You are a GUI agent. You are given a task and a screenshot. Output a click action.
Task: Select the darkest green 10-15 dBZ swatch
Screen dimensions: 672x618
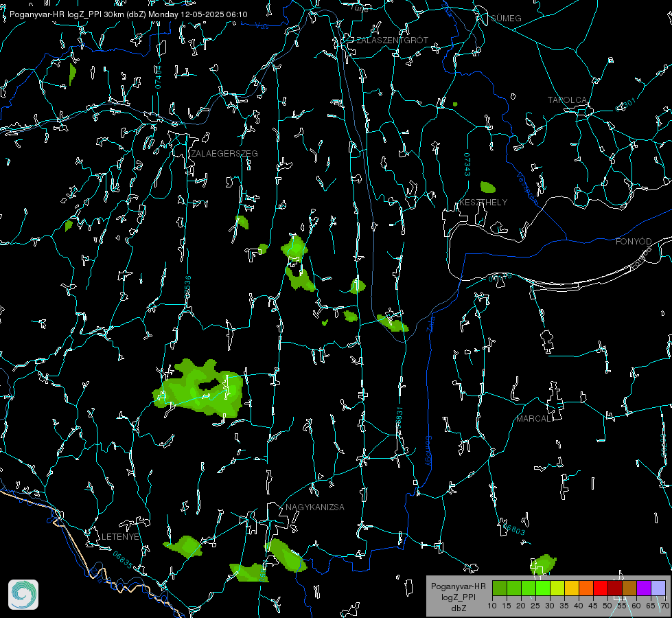500,588
